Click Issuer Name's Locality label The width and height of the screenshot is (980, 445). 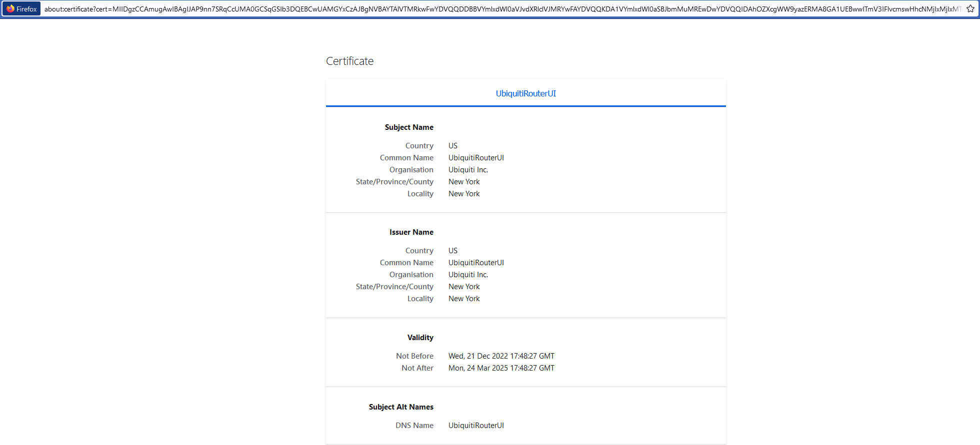click(x=420, y=299)
